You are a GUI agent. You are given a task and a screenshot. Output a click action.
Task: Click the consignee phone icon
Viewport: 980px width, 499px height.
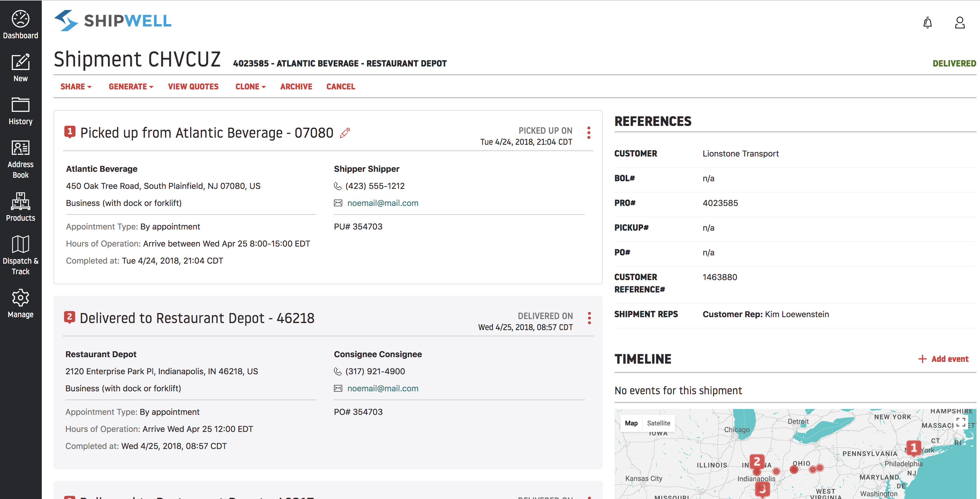[x=338, y=371]
